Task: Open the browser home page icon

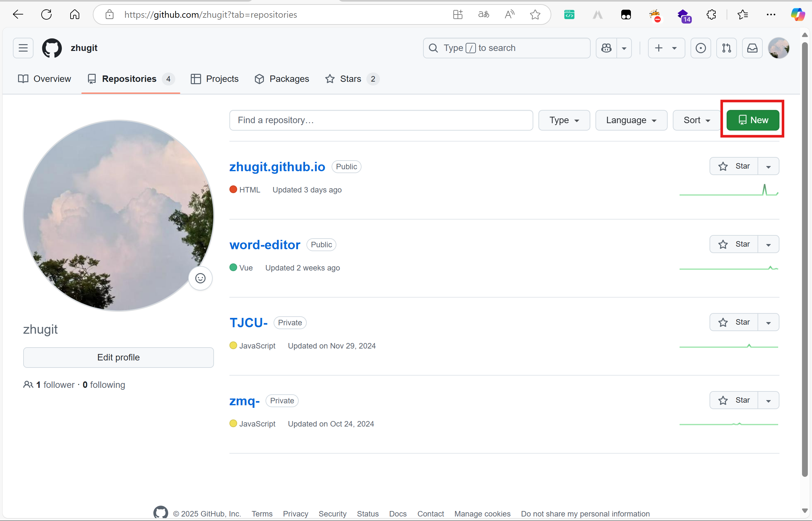Action: [75, 15]
